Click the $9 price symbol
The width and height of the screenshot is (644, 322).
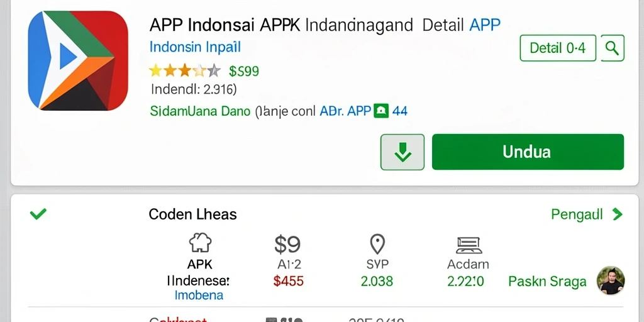point(287,245)
